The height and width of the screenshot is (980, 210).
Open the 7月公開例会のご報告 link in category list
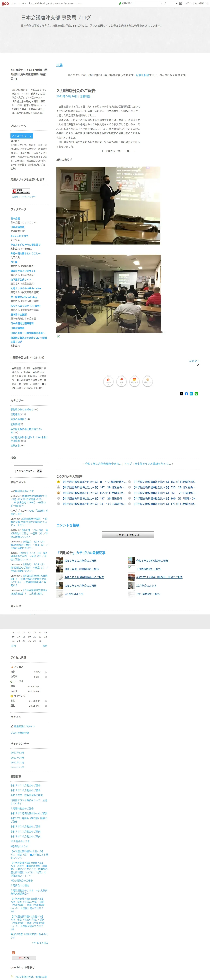click(x=148, y=594)
